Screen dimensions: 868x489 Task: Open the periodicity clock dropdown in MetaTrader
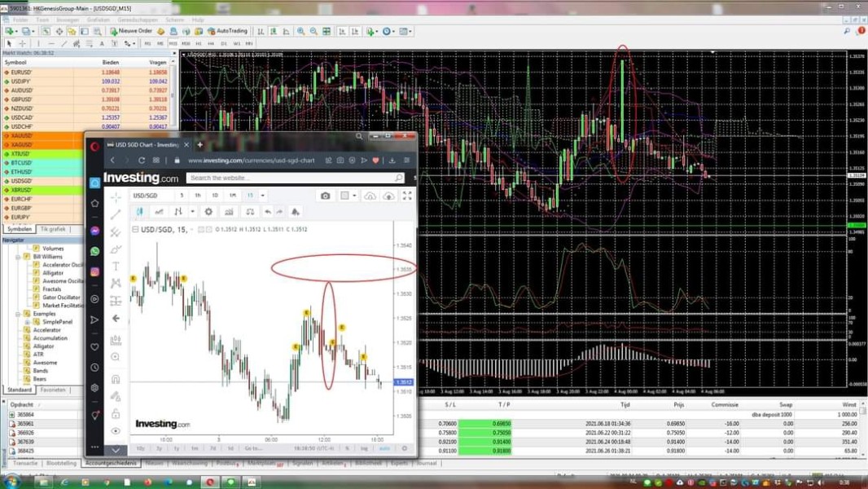(389, 32)
